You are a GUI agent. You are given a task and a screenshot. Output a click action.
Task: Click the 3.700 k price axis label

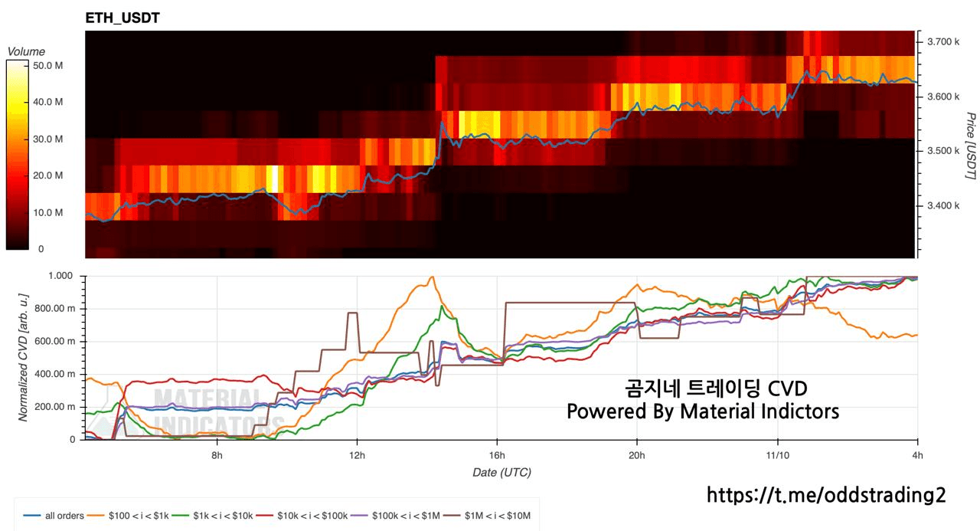942,41
